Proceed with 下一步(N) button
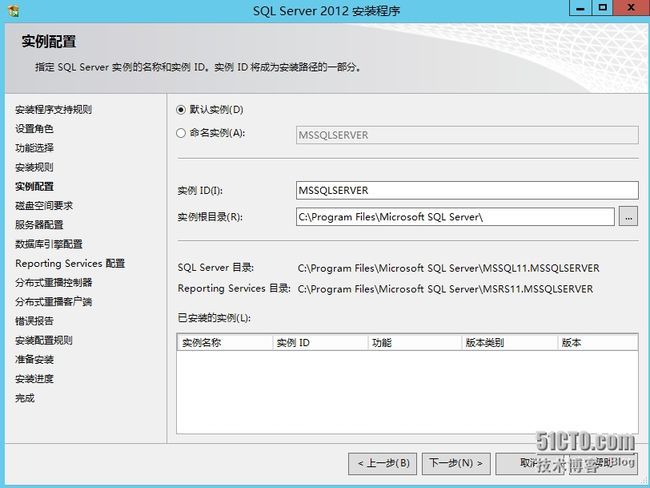 click(456, 463)
